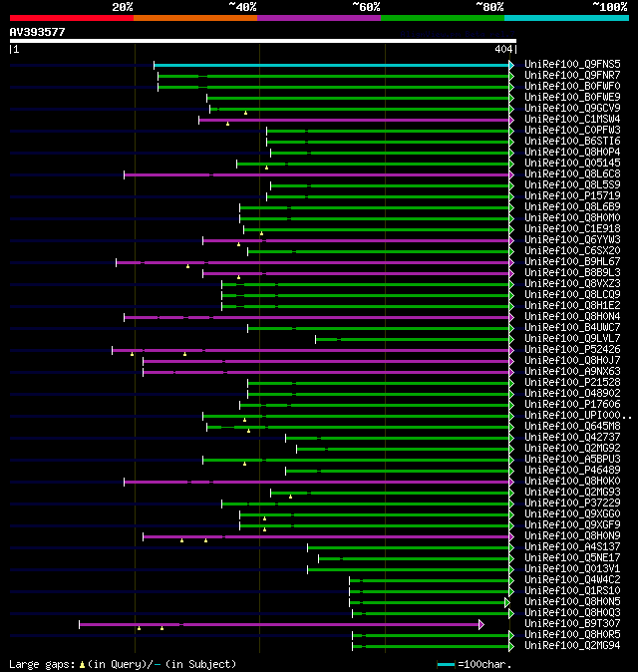This screenshot has width=638, height=672.
Task: Click the yellow gap marker under B9HL67
Action: [x=187, y=266]
